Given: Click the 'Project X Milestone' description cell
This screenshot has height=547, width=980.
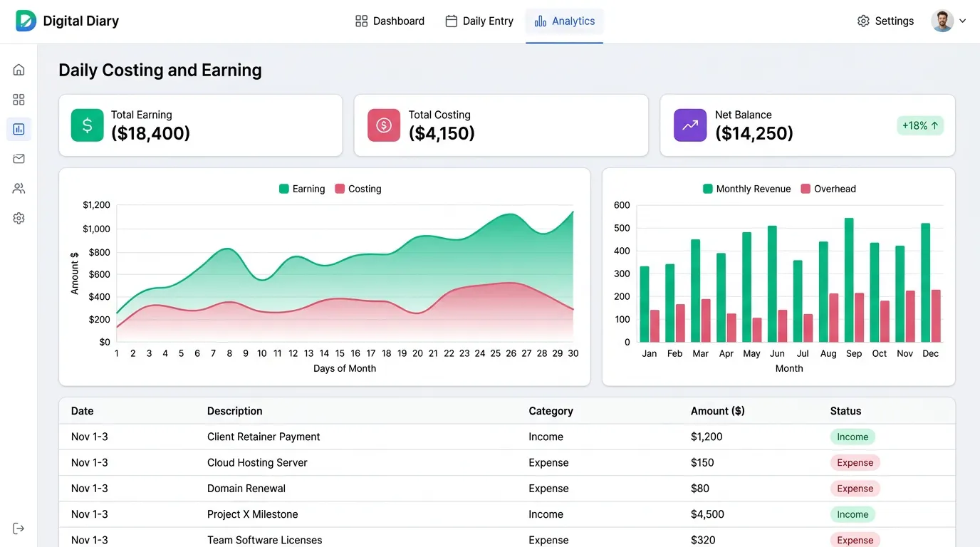Looking at the screenshot, I should pyautogui.click(x=253, y=514).
